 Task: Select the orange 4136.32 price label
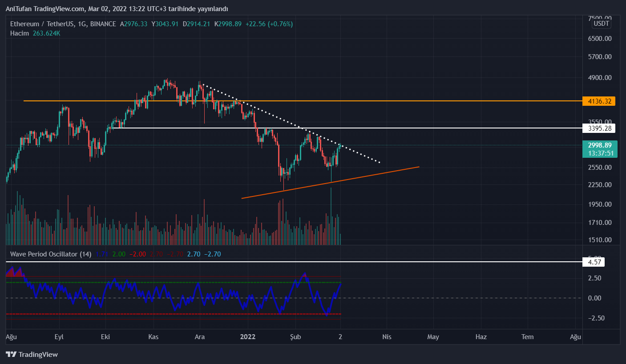click(x=599, y=101)
